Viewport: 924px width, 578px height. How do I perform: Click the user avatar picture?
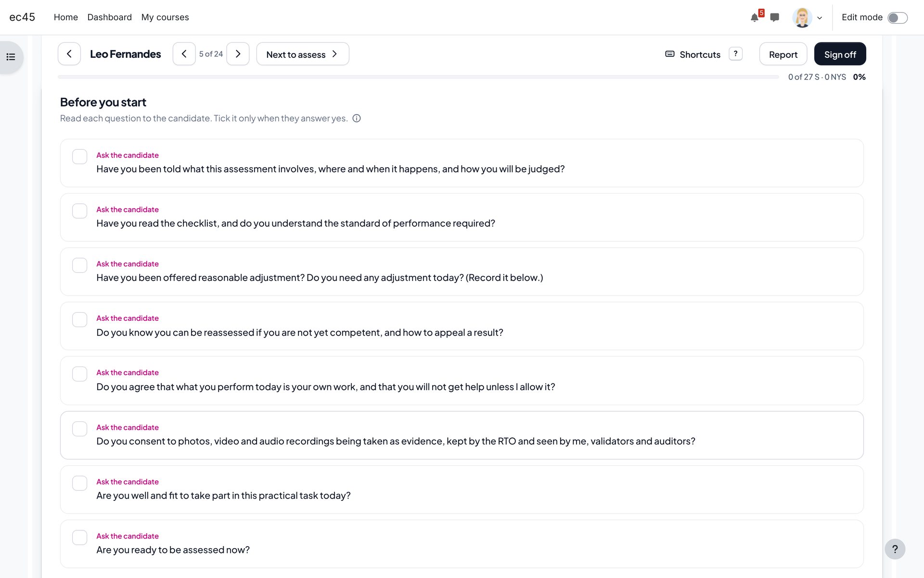pyautogui.click(x=802, y=18)
